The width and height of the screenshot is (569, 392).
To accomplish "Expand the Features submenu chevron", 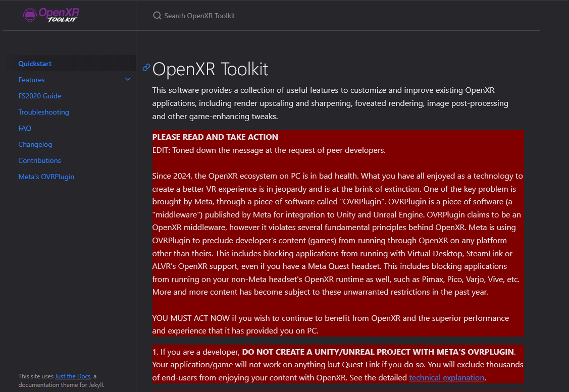I will pos(128,80).
